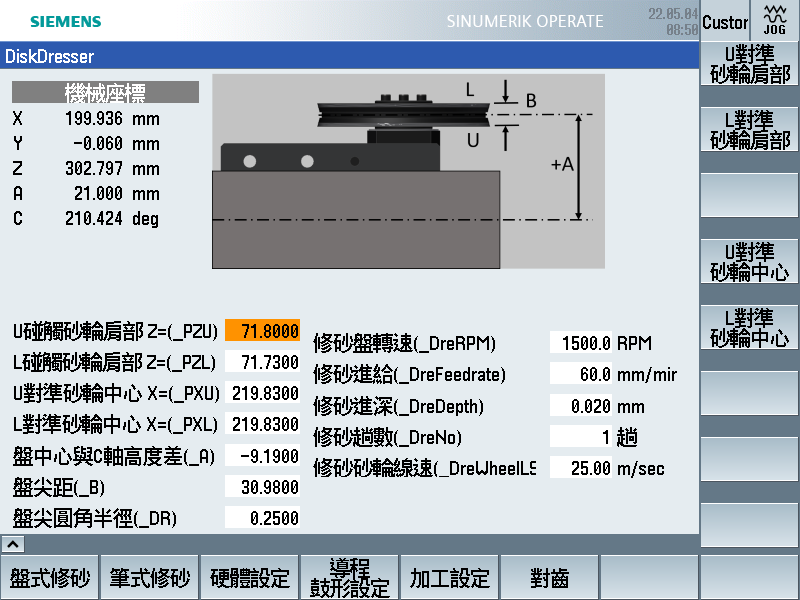Click the C coordinate value 210.424
This screenshot has width=800, height=600.
pyautogui.click(x=94, y=218)
